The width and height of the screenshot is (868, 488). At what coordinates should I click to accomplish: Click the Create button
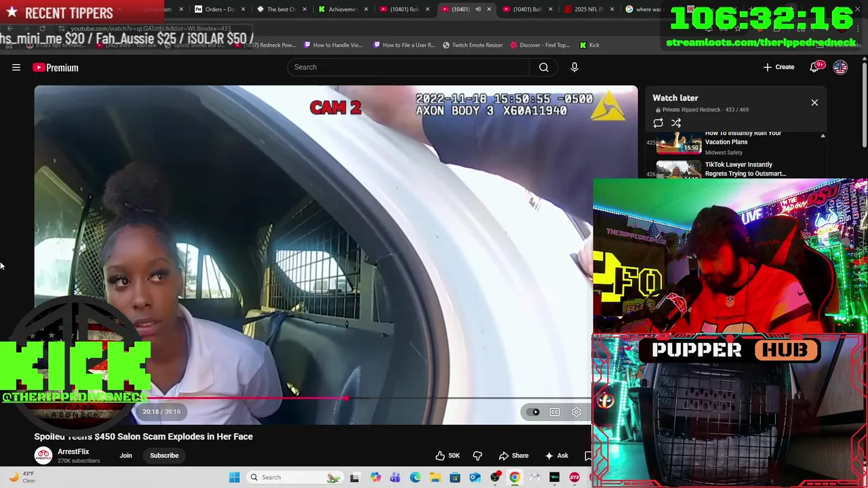778,67
